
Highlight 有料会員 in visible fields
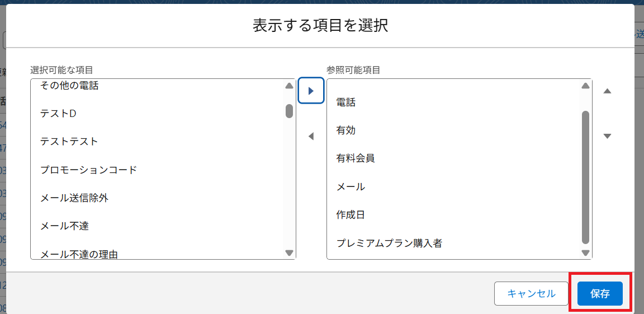(x=356, y=158)
